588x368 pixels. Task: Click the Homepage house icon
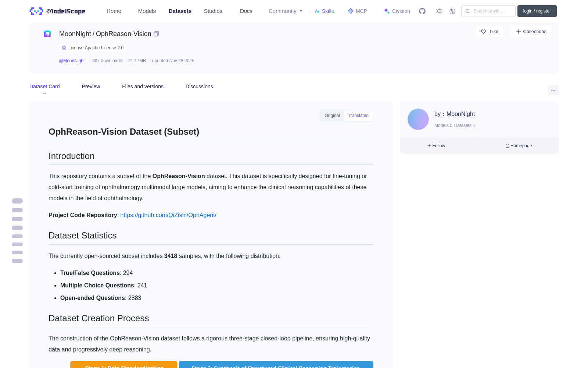(508, 146)
